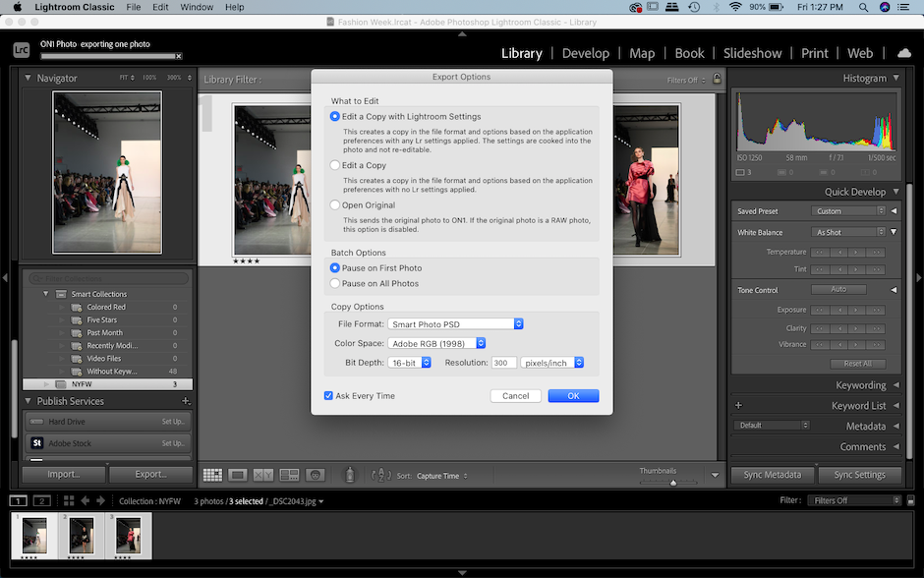Click the cloud sync icon top right
The width and height of the screenshot is (924, 578).
(x=904, y=53)
